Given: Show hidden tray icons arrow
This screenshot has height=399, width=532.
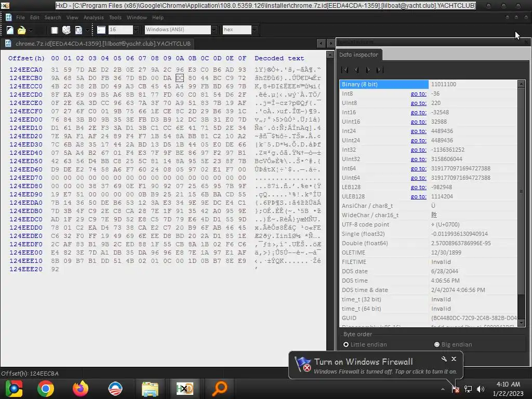Looking at the screenshot, I should pos(443,389).
